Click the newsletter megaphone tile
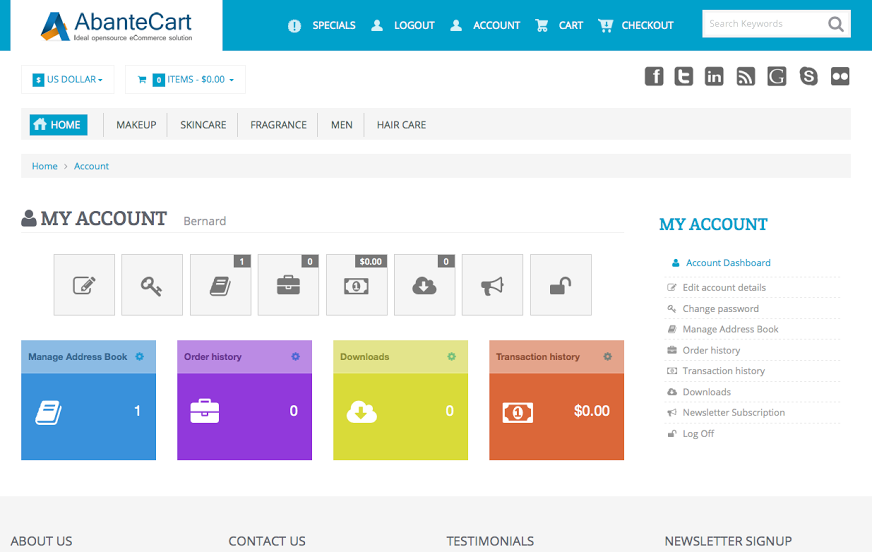 (492, 285)
